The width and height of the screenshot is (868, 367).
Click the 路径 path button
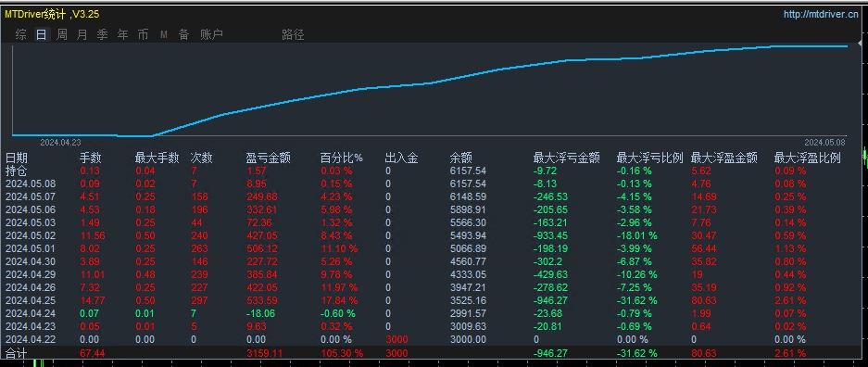coord(293,35)
